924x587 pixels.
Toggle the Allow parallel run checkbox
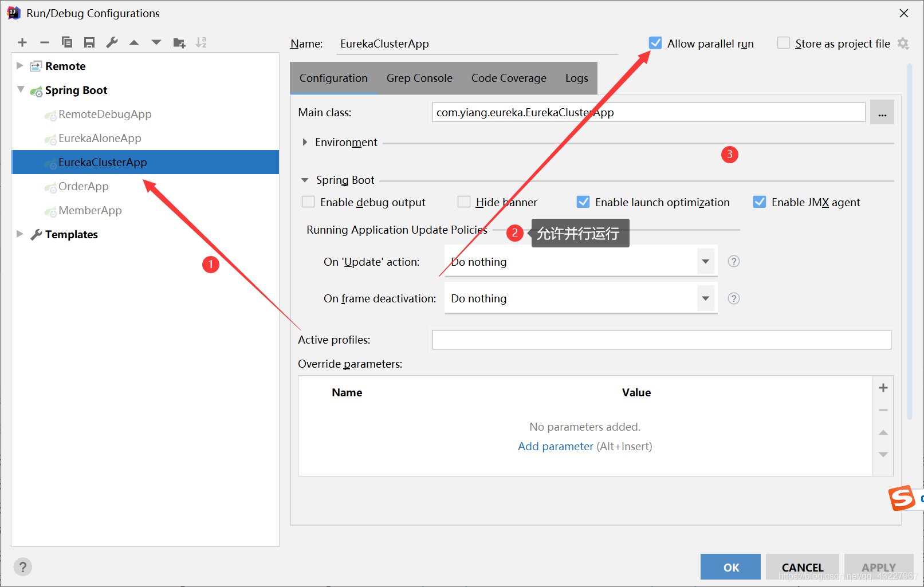coord(655,43)
